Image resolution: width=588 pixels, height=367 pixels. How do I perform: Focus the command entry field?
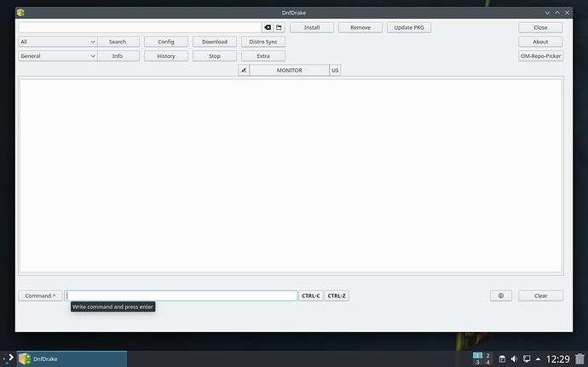tap(181, 295)
